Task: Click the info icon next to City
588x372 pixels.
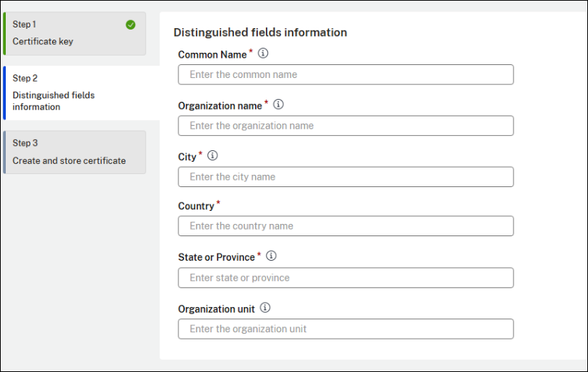Action: click(x=212, y=156)
